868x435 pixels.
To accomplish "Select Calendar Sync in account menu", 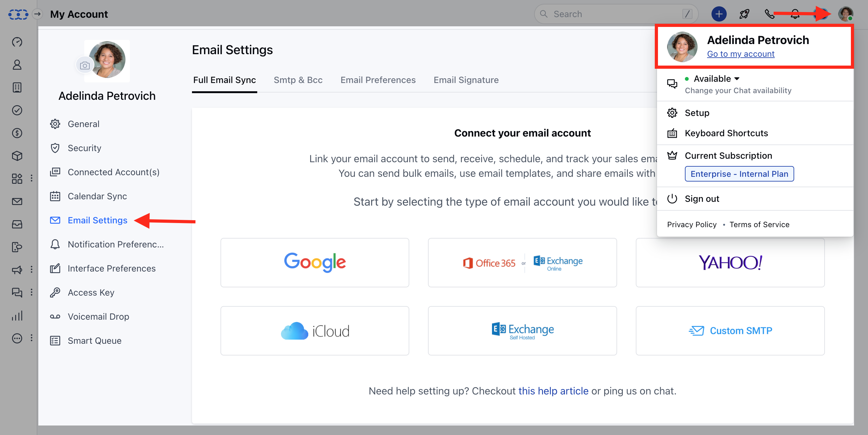I will [x=97, y=196].
